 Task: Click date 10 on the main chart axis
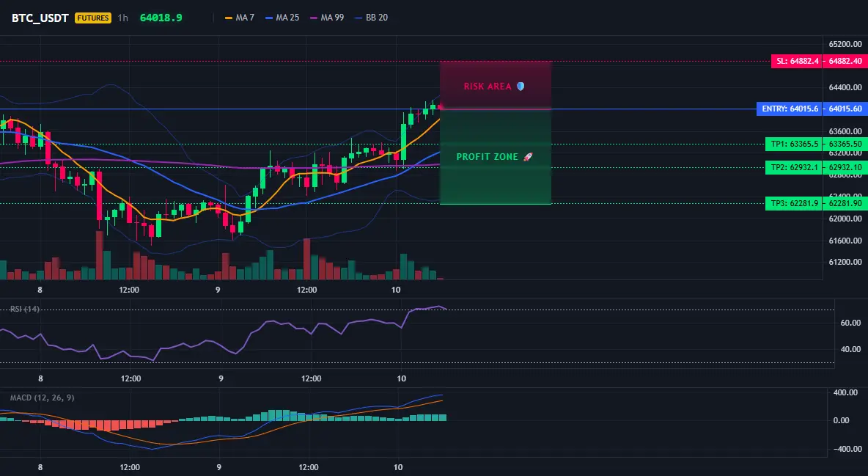(396, 290)
